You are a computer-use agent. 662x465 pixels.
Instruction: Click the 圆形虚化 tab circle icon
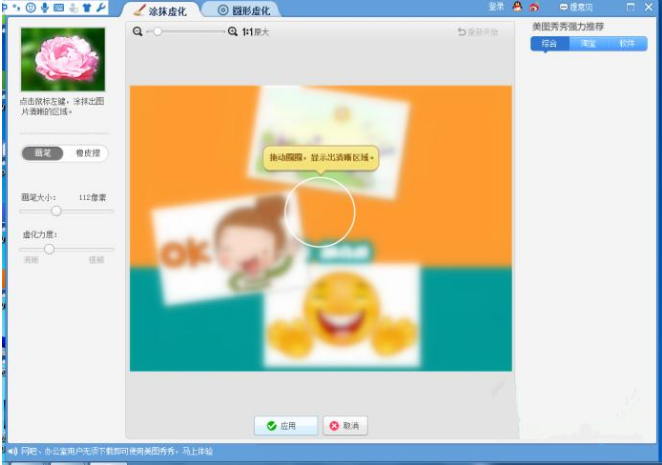[223, 10]
